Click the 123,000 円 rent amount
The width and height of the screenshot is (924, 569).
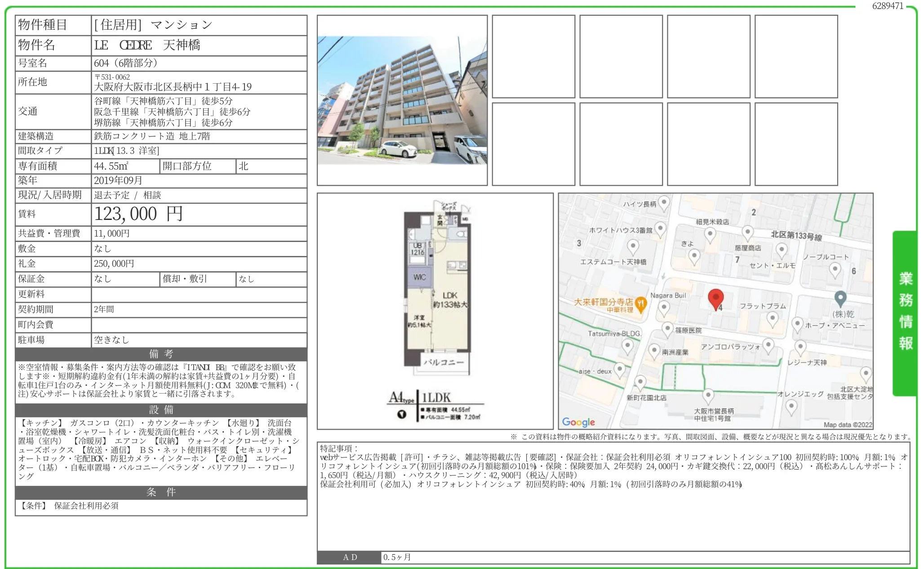pyautogui.click(x=138, y=214)
